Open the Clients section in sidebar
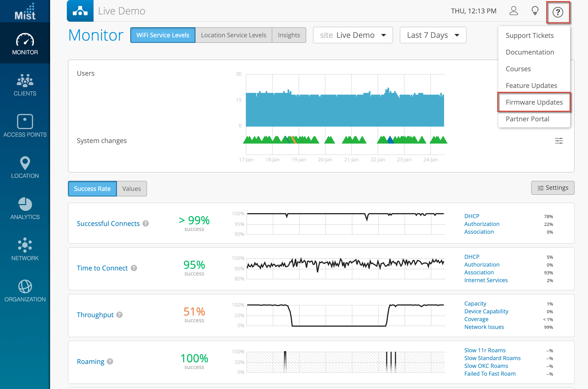588x389 pixels. pyautogui.click(x=25, y=85)
